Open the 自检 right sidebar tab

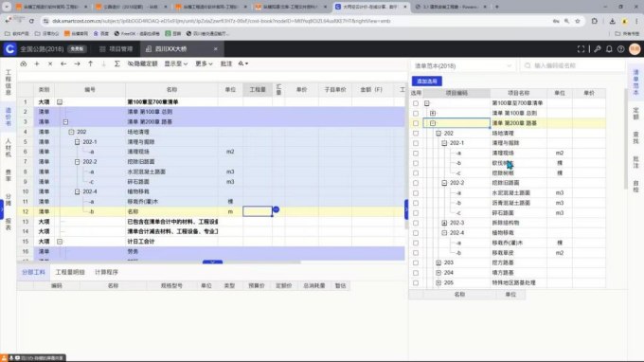(635, 186)
